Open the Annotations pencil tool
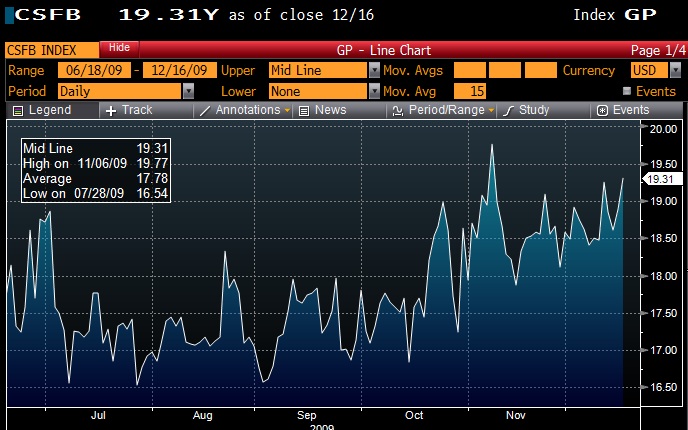Screen dimensions: 688x430 click(x=205, y=110)
